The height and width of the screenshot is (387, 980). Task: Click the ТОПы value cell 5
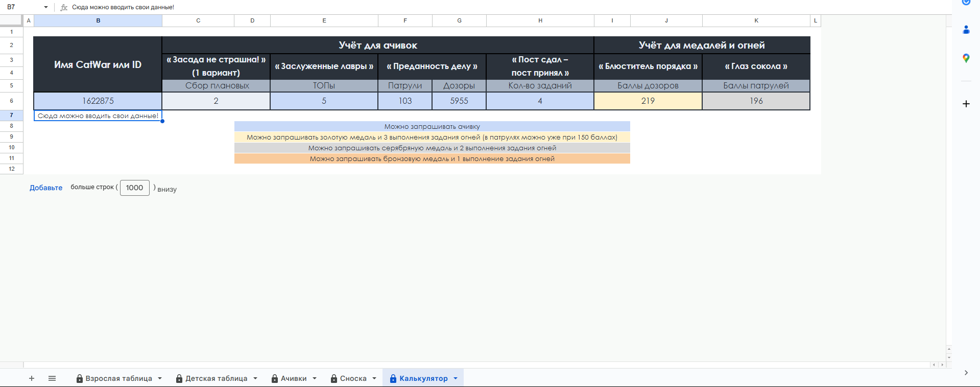tap(324, 101)
